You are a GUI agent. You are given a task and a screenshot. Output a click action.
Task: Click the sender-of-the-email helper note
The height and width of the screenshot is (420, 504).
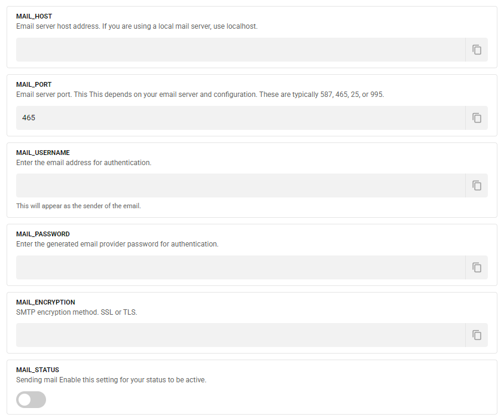(78, 206)
